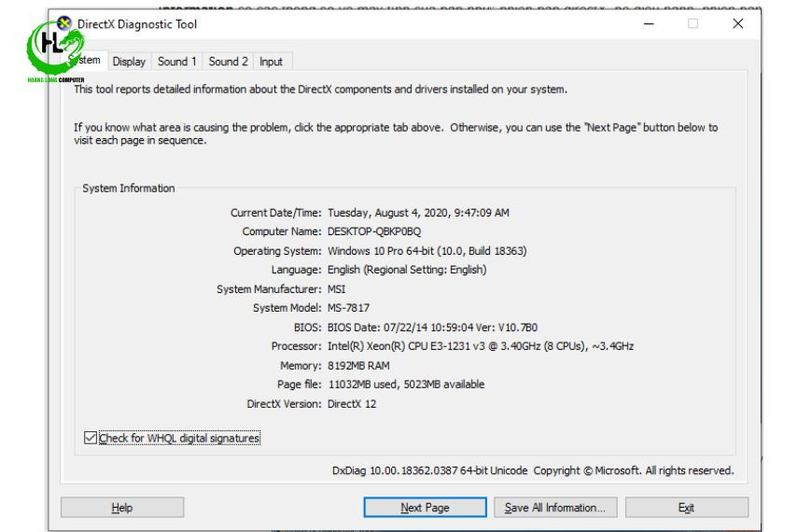Click the DirectX 12 version value
Image resolution: width=798 pixels, height=532 pixels.
coord(352,404)
